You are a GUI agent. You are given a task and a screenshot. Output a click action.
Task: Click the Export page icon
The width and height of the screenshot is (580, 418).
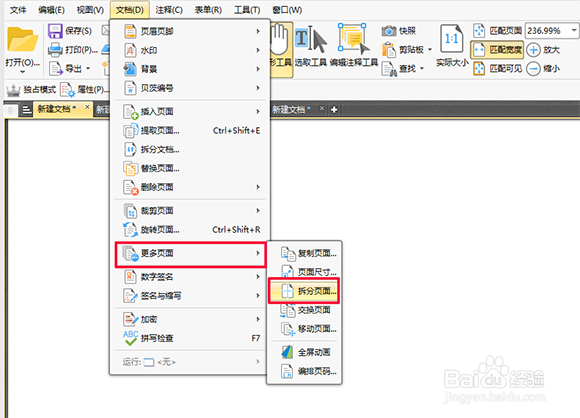56,68
